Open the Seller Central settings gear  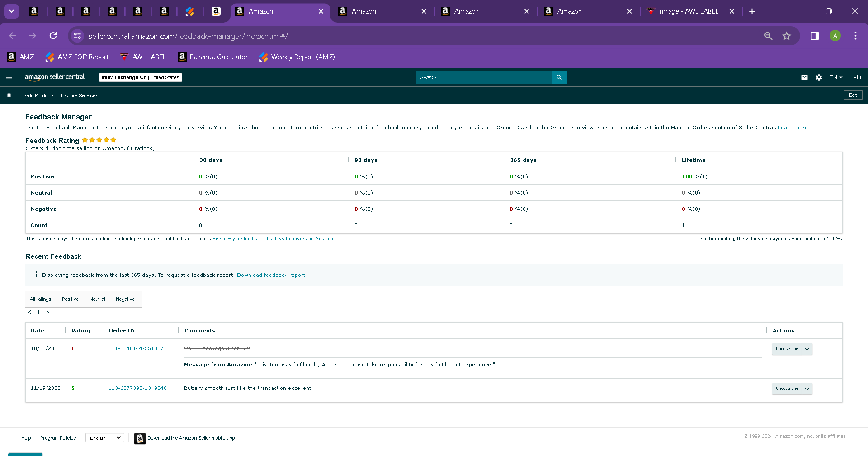pos(819,77)
